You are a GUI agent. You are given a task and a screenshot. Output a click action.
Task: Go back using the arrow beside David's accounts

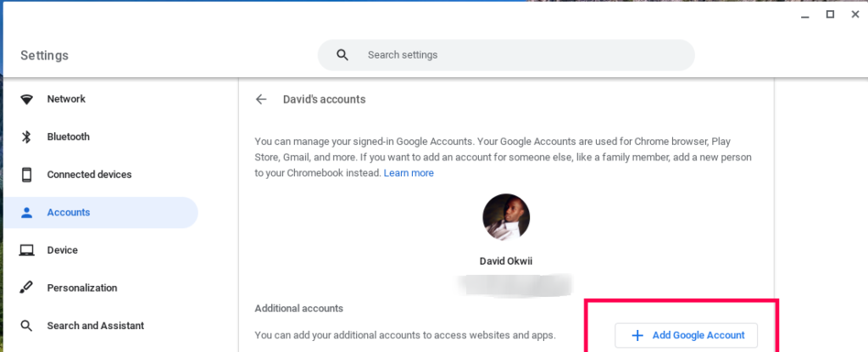click(x=261, y=99)
